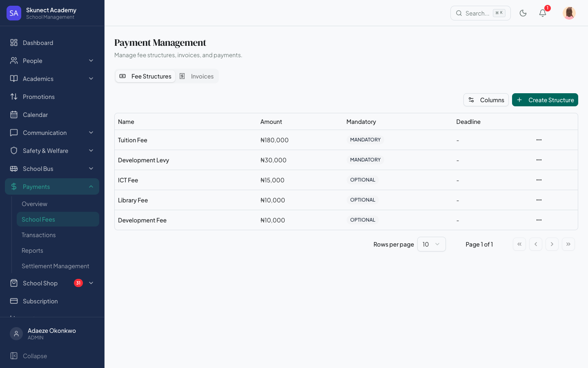Open Transactions submenu item

pyautogui.click(x=58, y=235)
